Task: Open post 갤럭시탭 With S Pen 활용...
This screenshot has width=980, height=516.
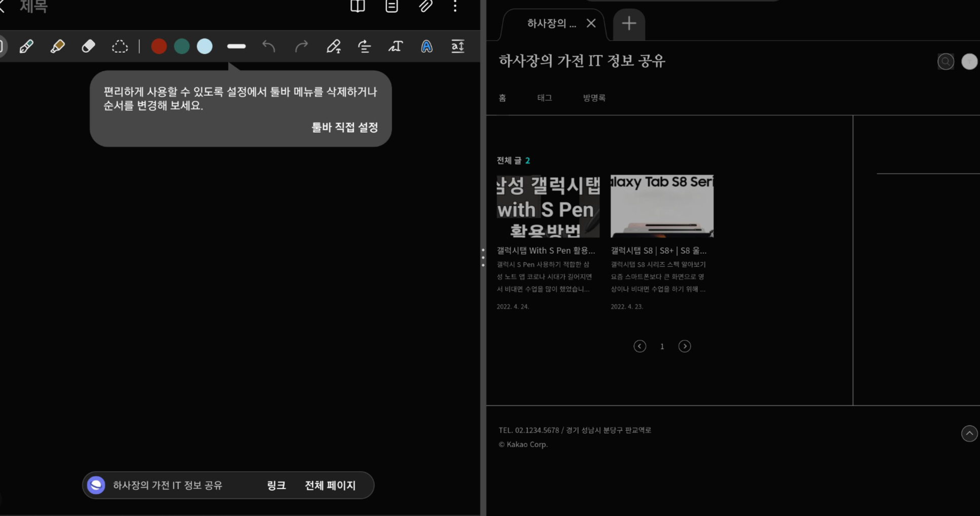Action: (546, 251)
